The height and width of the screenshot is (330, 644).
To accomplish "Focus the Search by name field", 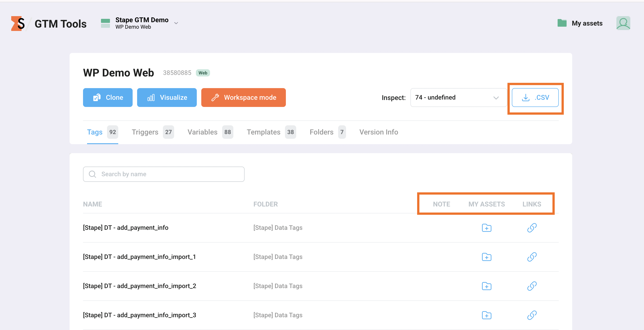I will pyautogui.click(x=164, y=174).
